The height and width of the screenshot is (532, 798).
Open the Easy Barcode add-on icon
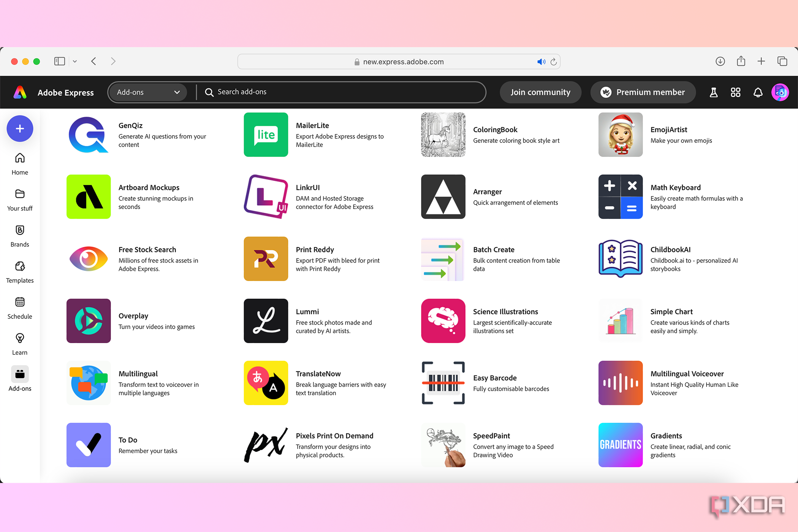tap(443, 383)
